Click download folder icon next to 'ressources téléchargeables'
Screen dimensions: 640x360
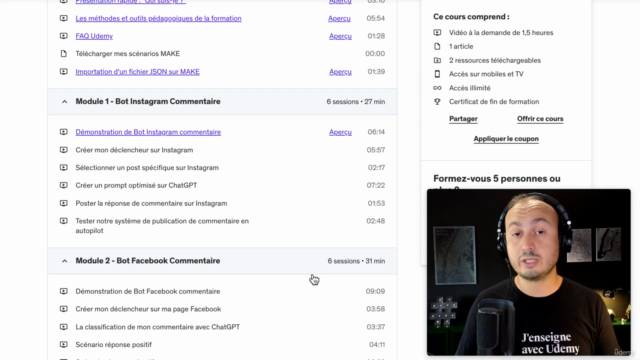(x=437, y=60)
